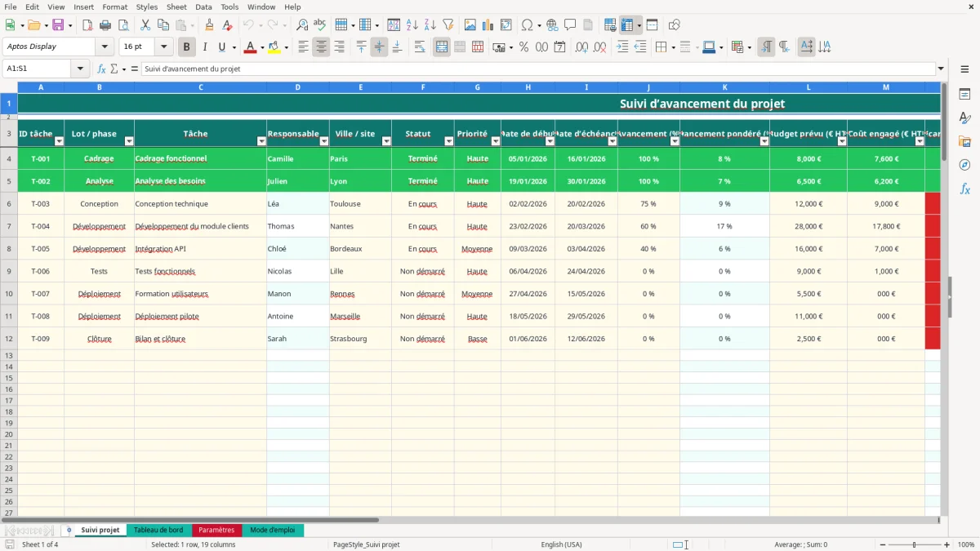Open the Tâche column filter dropdown
The height and width of the screenshot is (551, 980).
(x=261, y=141)
